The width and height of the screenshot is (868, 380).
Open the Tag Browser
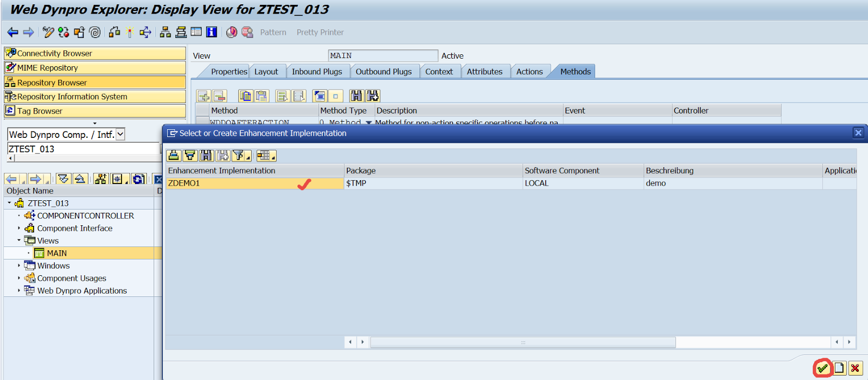(x=95, y=111)
